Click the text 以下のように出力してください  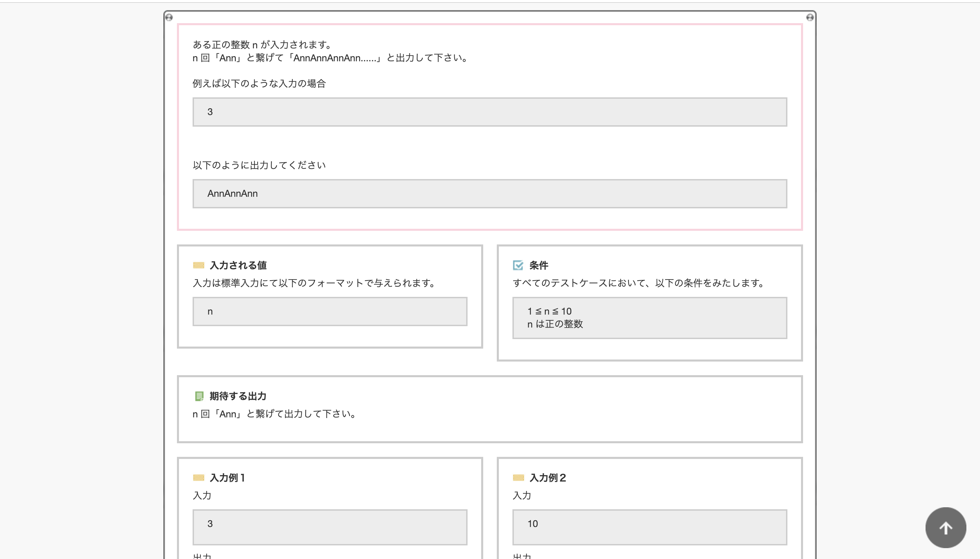coord(259,165)
